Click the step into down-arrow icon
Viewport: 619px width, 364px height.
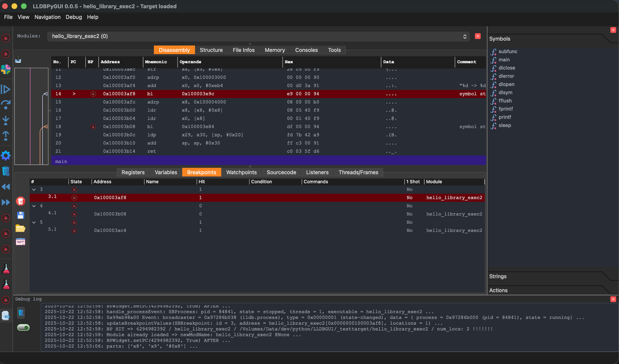tap(5, 120)
